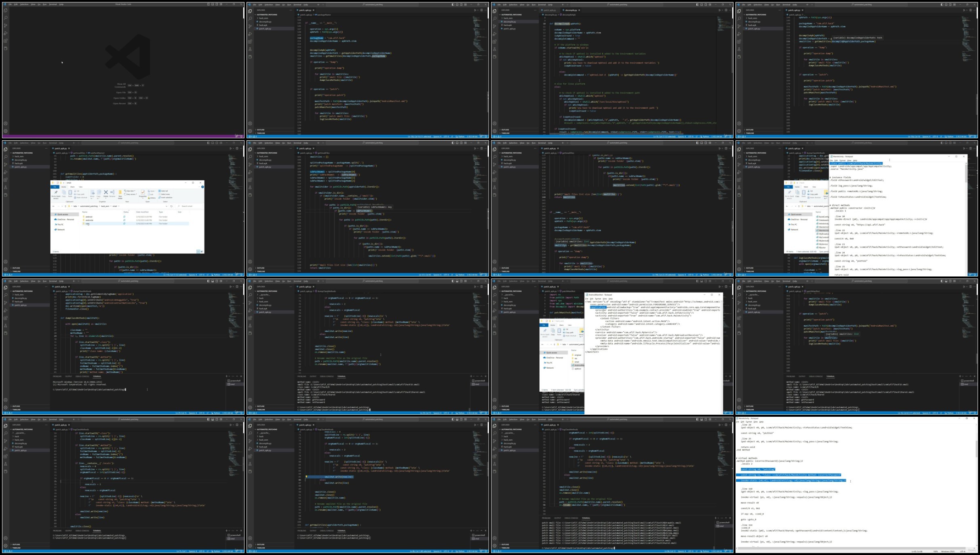The image size is (980, 555).
Task: Open Extensions view in the empty VS Code welcome window
Action: tap(6, 40)
